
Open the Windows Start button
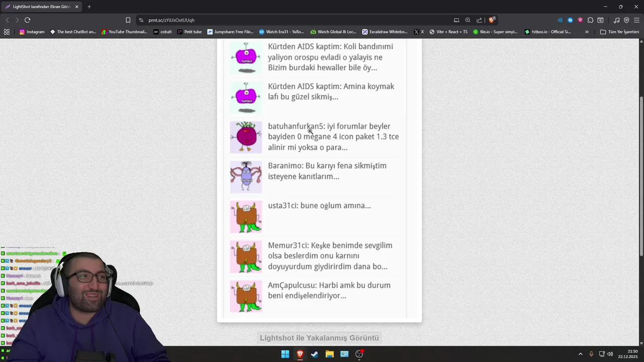coord(285,354)
